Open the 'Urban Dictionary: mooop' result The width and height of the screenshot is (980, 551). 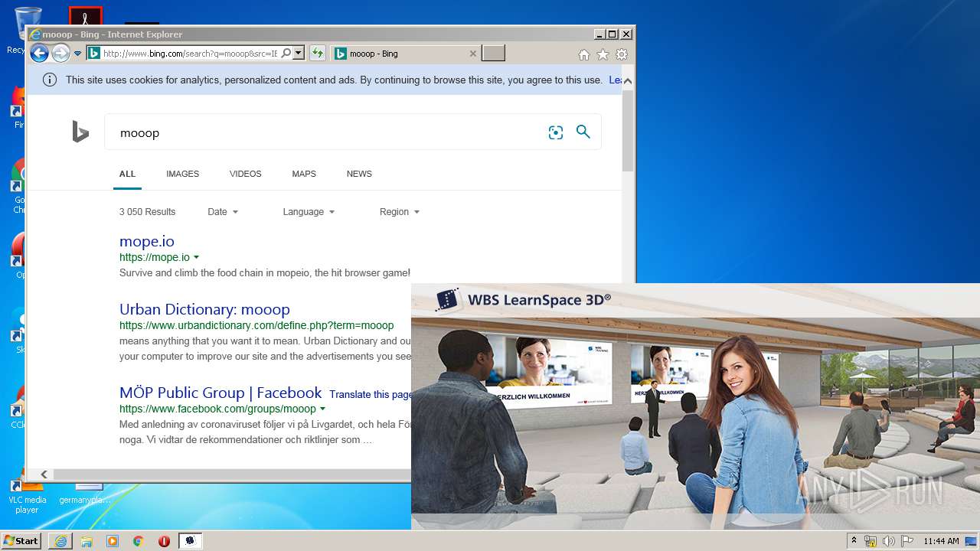pyautogui.click(x=204, y=309)
